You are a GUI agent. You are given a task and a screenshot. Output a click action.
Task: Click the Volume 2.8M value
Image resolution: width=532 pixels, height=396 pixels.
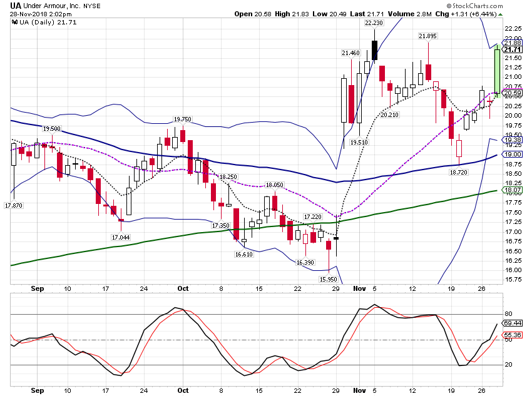pyautogui.click(x=410, y=14)
